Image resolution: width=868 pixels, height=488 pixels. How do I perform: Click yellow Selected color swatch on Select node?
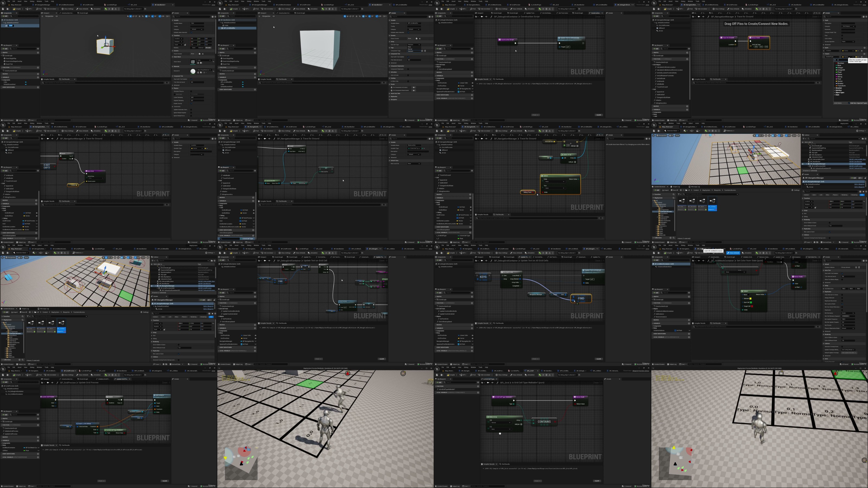point(750,299)
